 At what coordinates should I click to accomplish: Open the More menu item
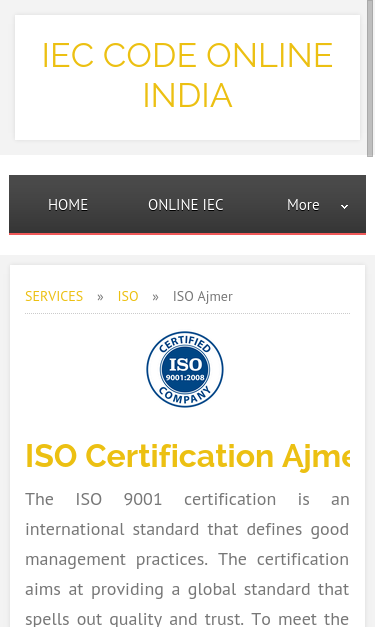[303, 205]
